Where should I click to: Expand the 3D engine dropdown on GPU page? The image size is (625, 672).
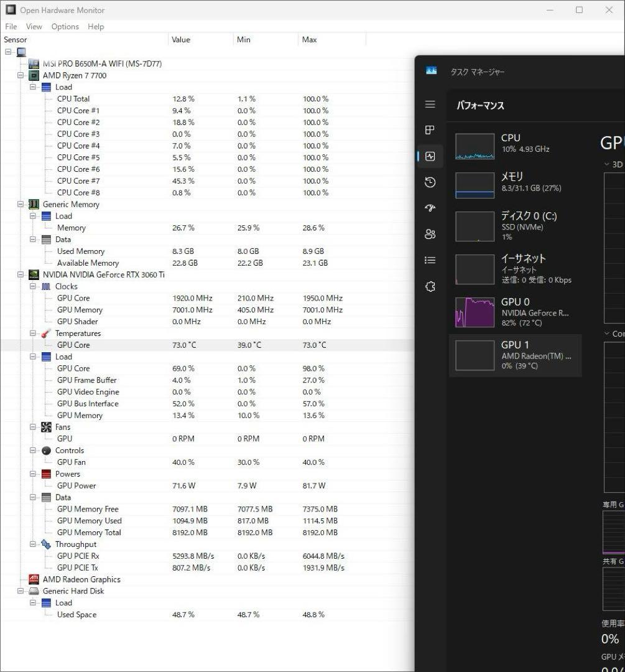click(x=608, y=164)
